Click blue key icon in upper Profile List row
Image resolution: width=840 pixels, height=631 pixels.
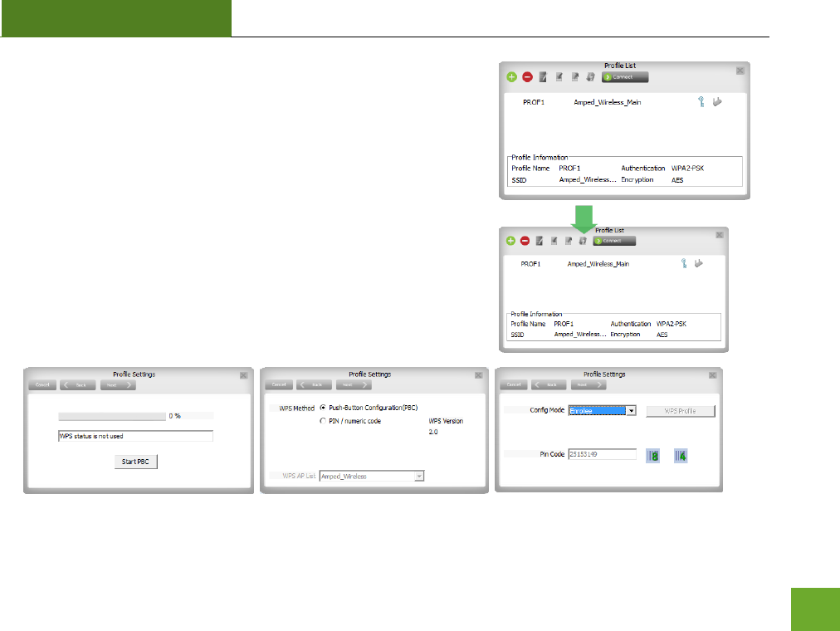click(x=701, y=102)
